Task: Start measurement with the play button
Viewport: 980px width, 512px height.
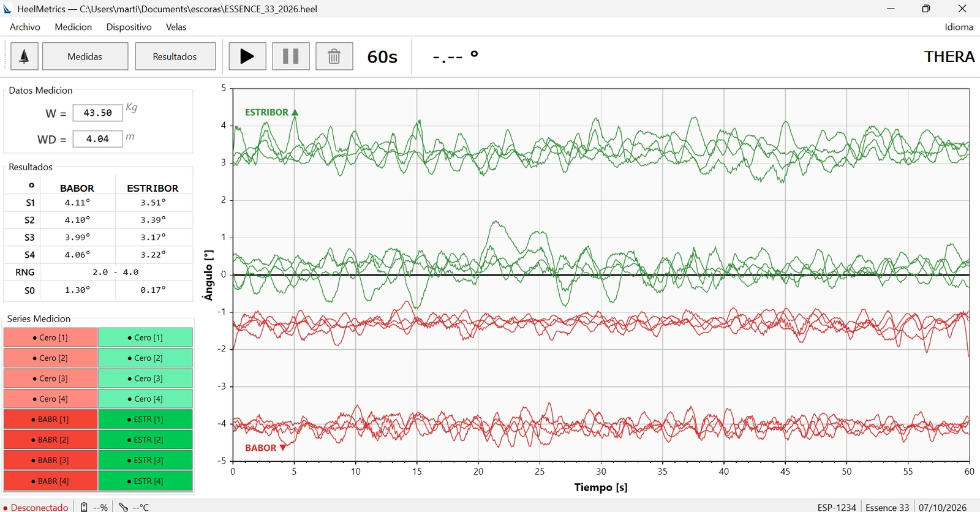Action: (x=247, y=56)
